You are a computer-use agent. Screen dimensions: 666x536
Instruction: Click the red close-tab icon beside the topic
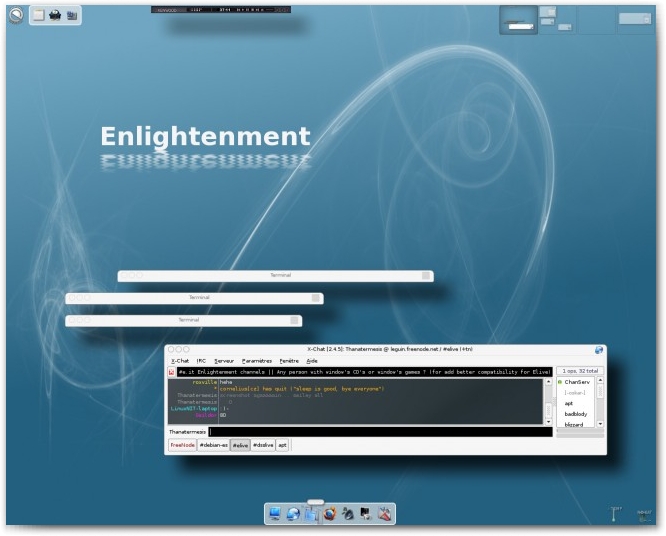171,372
